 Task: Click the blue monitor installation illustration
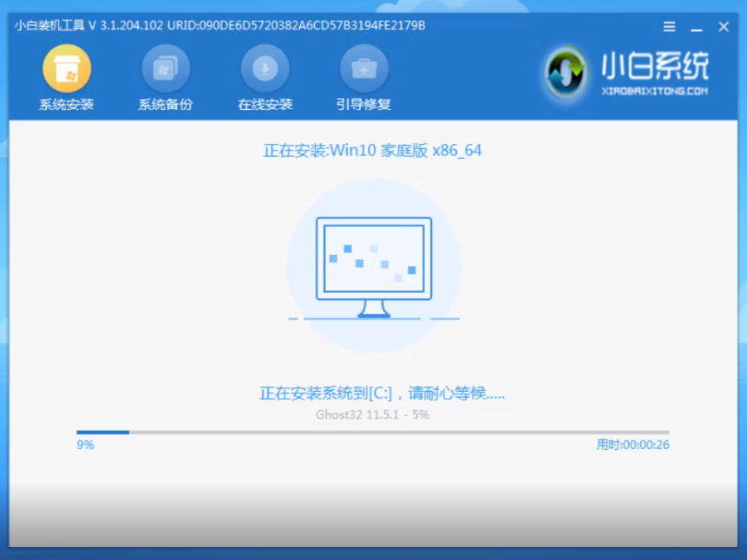(373, 260)
